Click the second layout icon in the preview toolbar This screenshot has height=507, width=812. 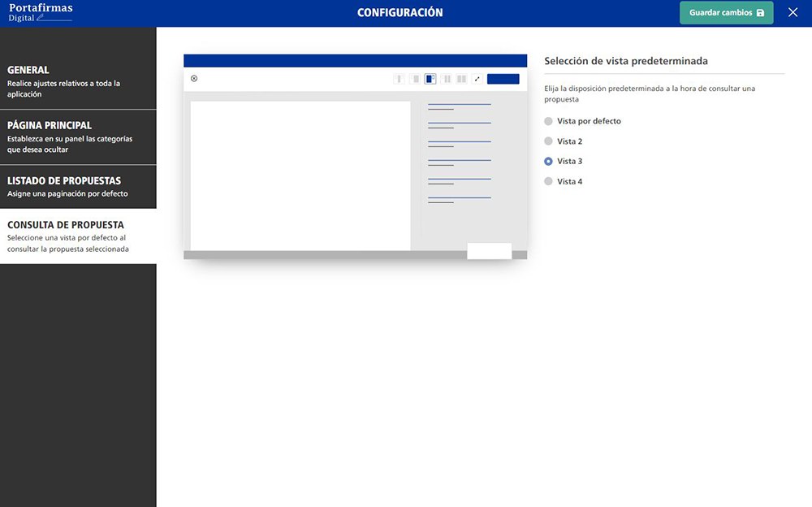(x=415, y=79)
